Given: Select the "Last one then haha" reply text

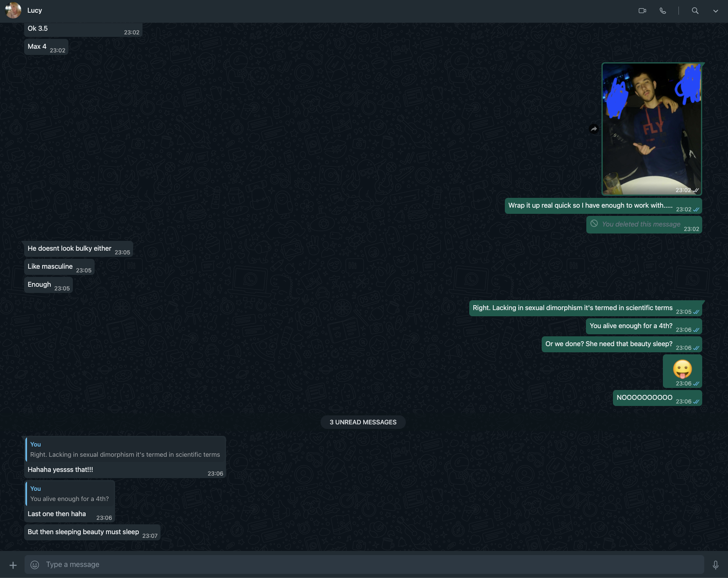Looking at the screenshot, I should coord(57,514).
